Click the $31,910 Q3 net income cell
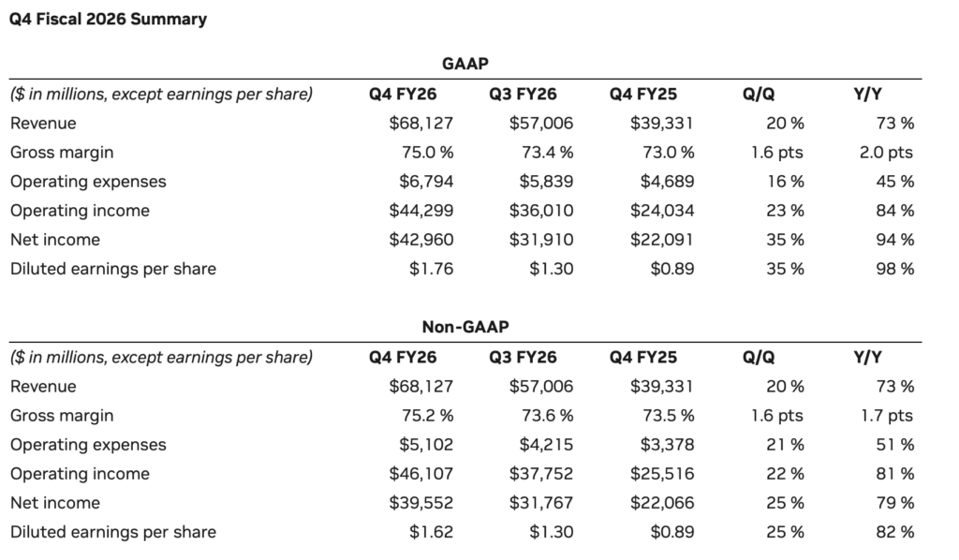This screenshot has width=959, height=560. pos(541,240)
